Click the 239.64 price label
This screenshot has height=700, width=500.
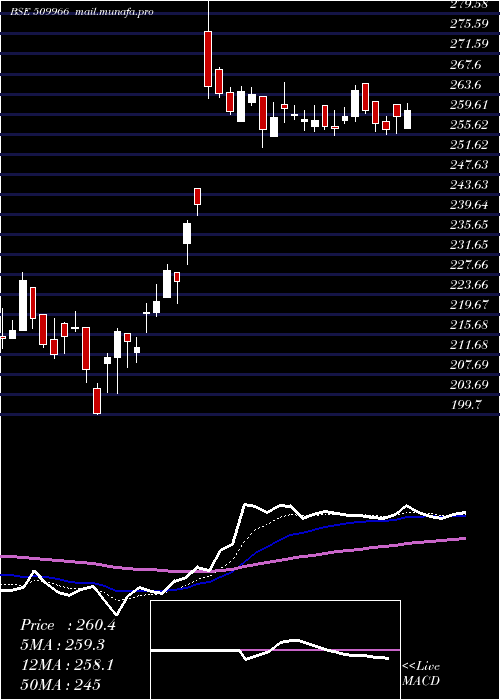[469, 204]
